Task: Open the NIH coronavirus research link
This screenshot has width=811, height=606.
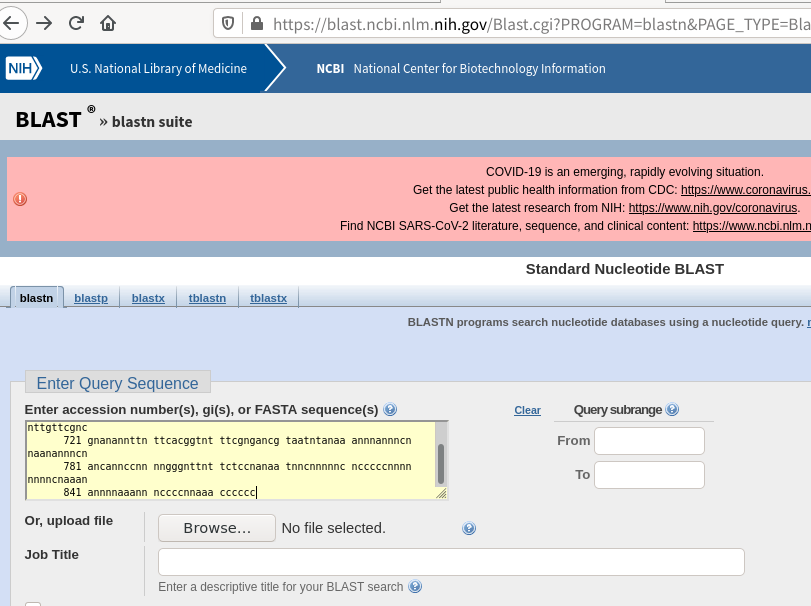Action: click(x=713, y=208)
